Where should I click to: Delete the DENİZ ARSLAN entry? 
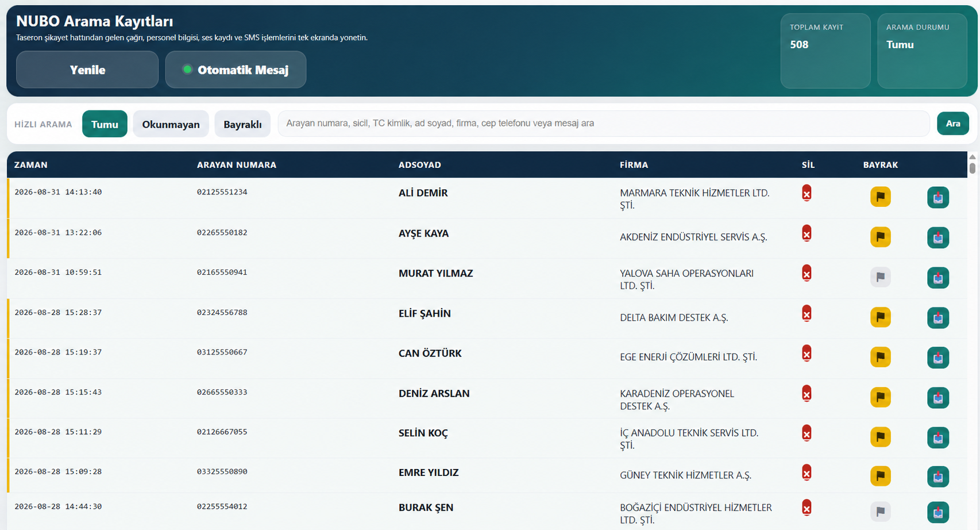[x=807, y=393]
